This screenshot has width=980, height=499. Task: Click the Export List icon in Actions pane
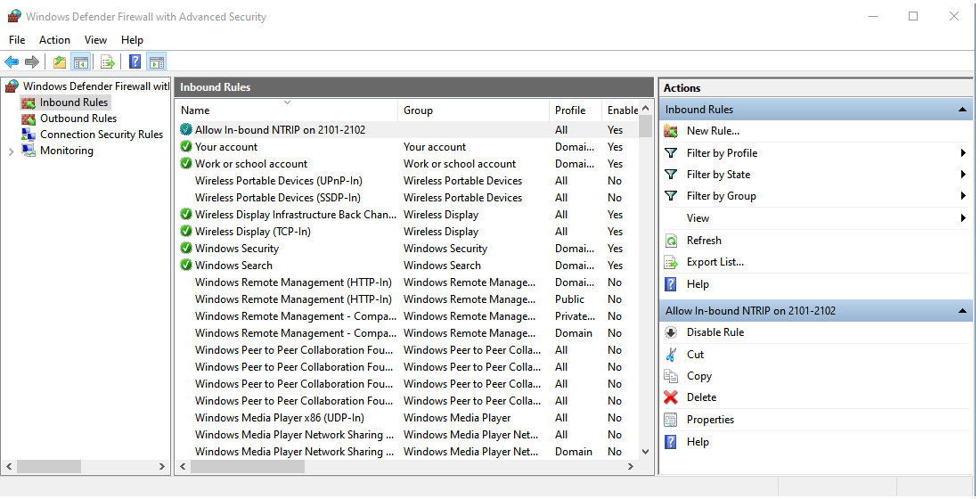[671, 263]
